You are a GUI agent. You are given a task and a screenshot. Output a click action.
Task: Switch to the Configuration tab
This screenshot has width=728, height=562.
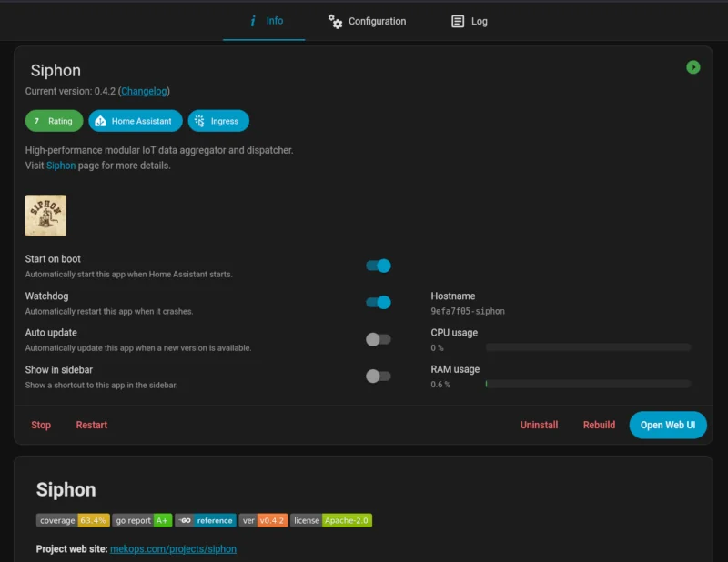367,21
